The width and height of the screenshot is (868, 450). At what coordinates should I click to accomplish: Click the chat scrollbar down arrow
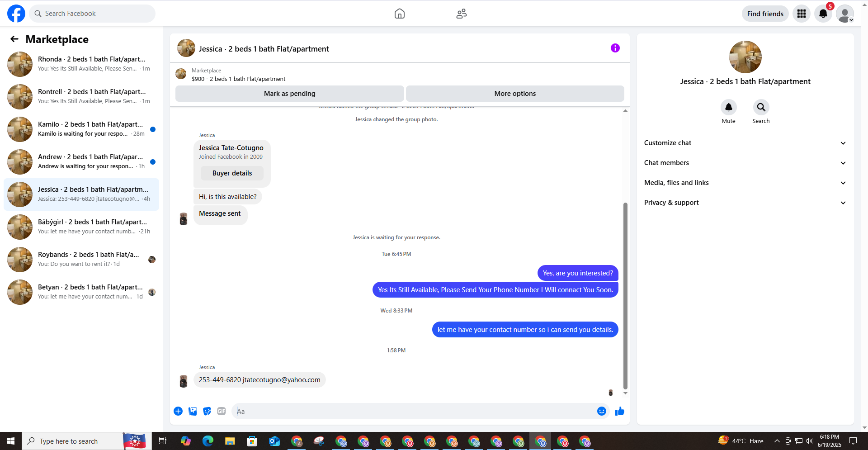pos(625,393)
